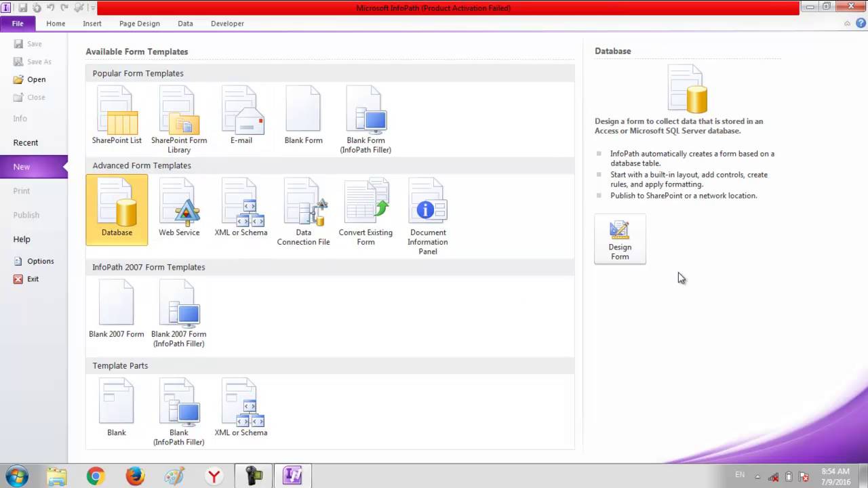The image size is (868, 488).
Task: Open the Windows Start menu
Action: pyautogui.click(x=17, y=476)
